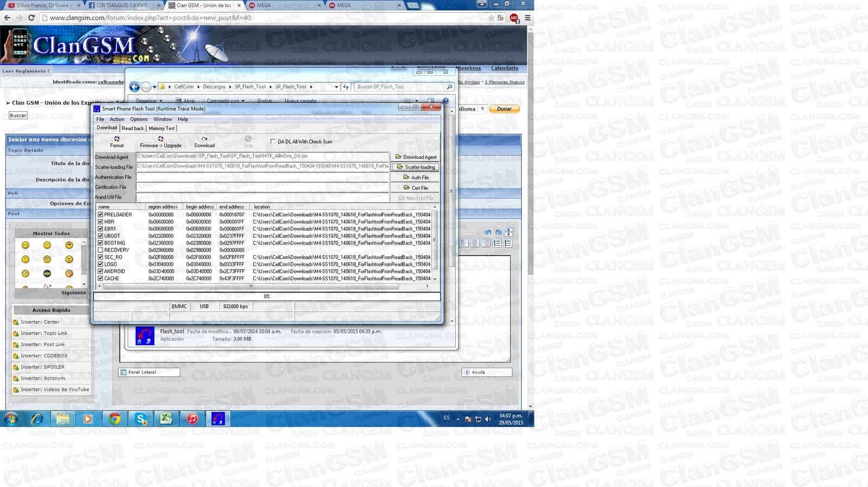This screenshot has width=868, height=487.
Task: Uncheck the EBR1 partition checkbox
Action: (100, 228)
